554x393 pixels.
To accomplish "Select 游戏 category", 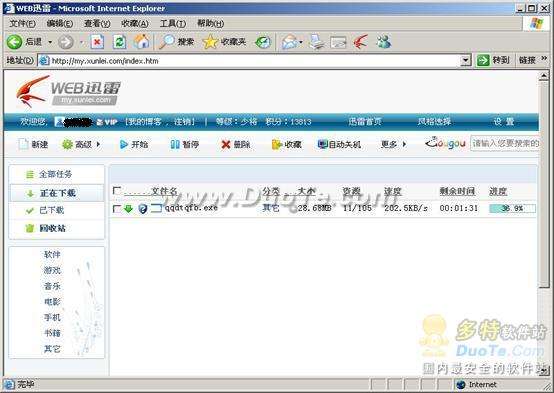I will click(52, 270).
